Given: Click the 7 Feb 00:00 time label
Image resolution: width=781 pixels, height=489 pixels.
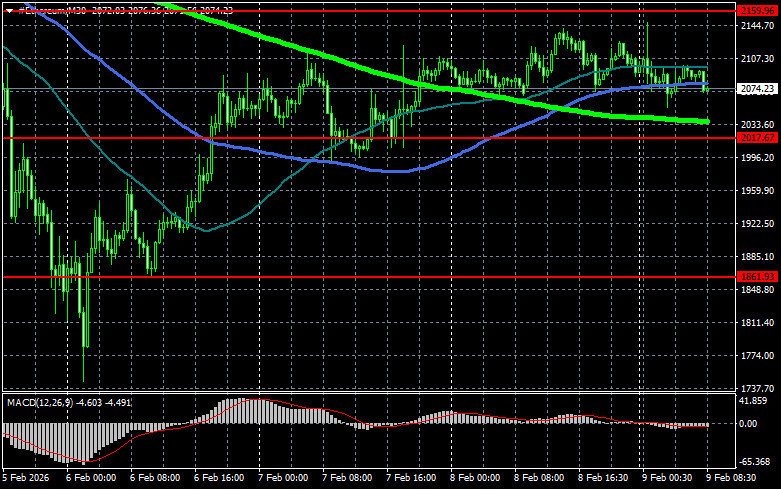Looking at the screenshot, I should click(x=283, y=478).
